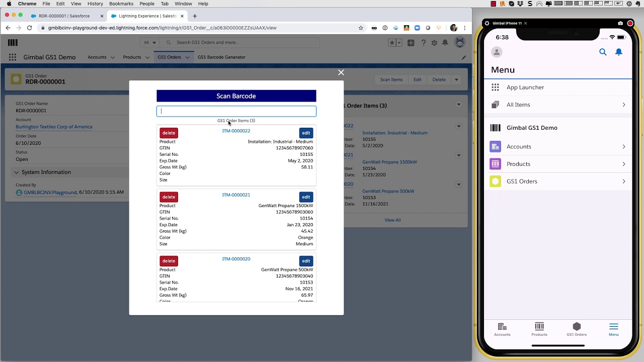The width and height of the screenshot is (644, 362).
Task: Click the barcode scan input field
Action: [236, 111]
